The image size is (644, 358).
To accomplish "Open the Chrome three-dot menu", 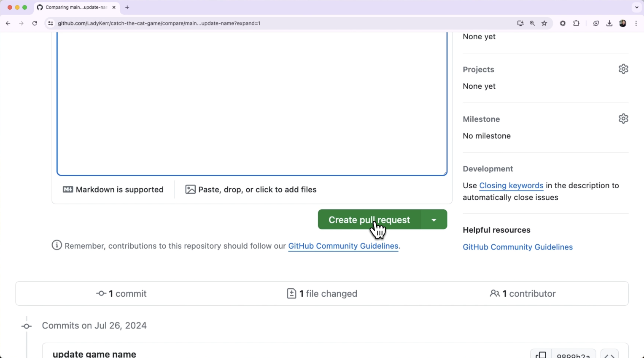I will point(636,23).
